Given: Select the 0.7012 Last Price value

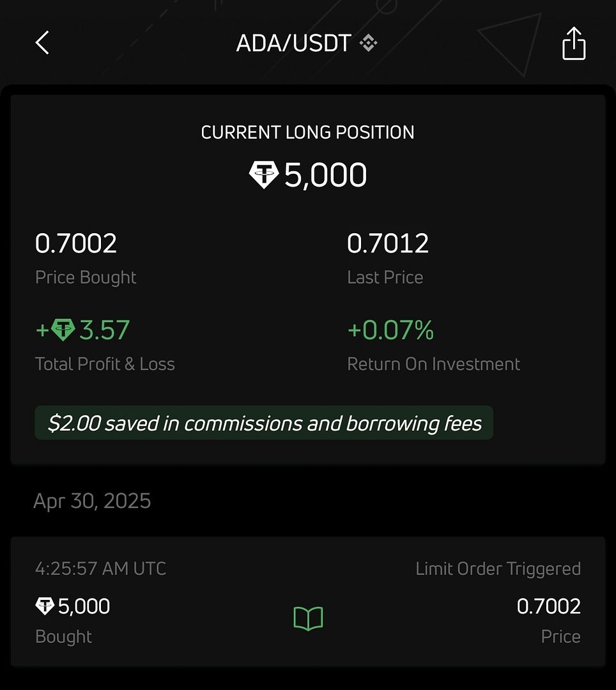Looking at the screenshot, I should 388,243.
